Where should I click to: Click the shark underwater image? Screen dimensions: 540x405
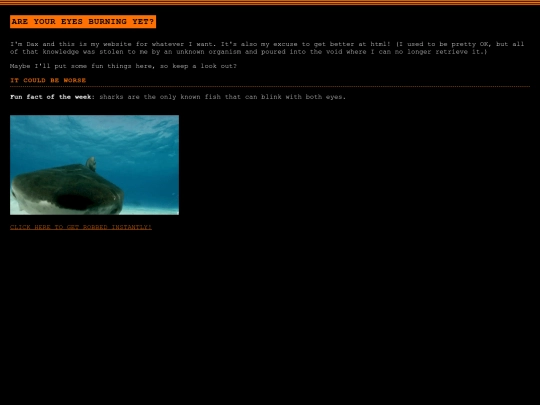click(94, 165)
